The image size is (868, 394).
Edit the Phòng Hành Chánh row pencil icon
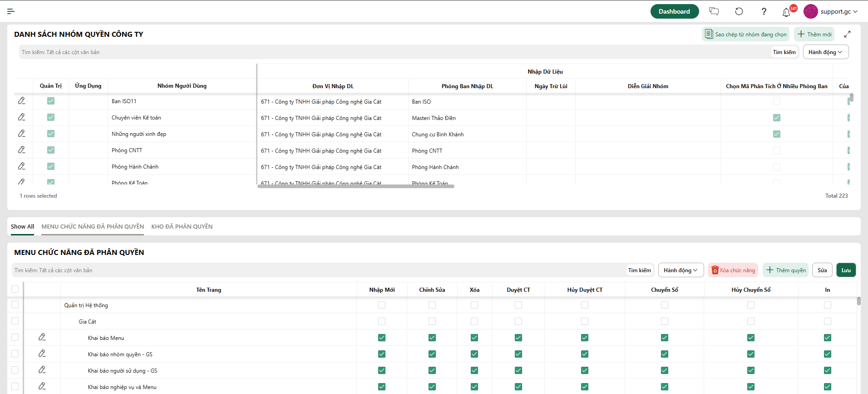tap(21, 166)
